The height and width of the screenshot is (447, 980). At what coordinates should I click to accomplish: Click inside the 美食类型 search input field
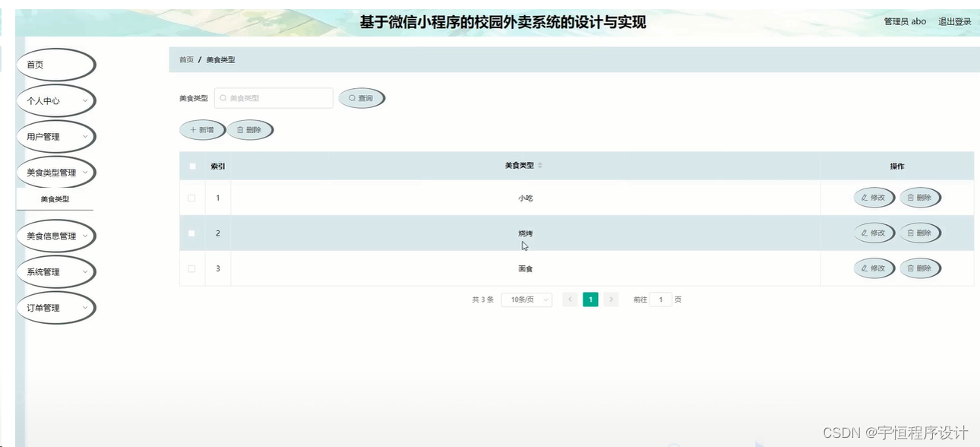tap(273, 97)
